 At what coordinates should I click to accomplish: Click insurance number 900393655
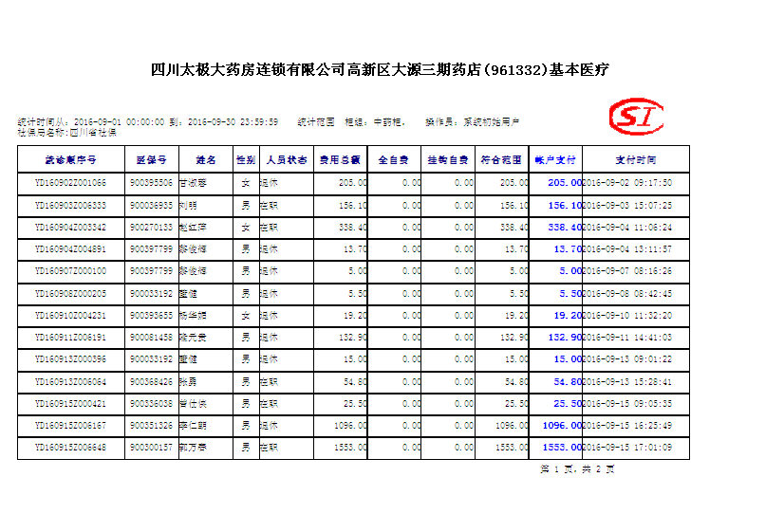151,315
